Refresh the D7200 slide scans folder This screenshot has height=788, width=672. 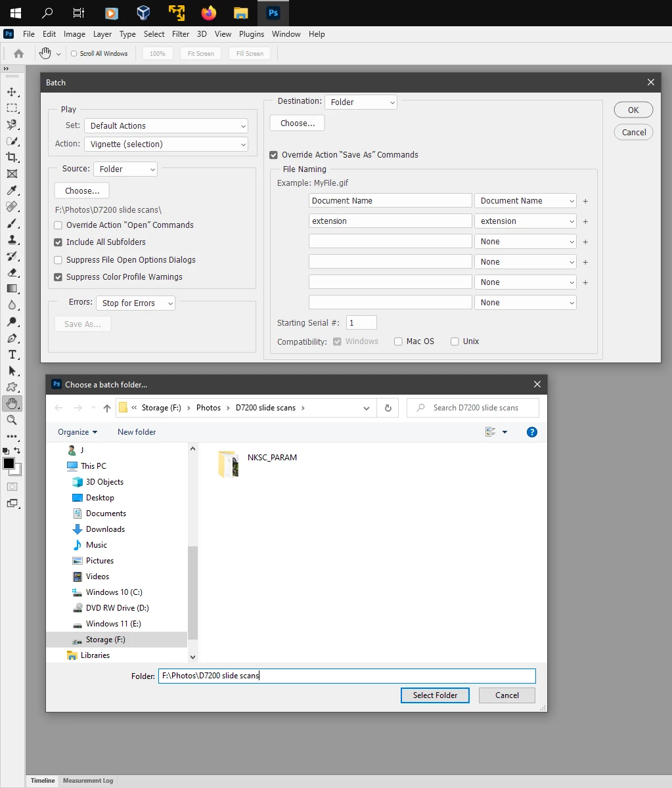[x=388, y=408]
